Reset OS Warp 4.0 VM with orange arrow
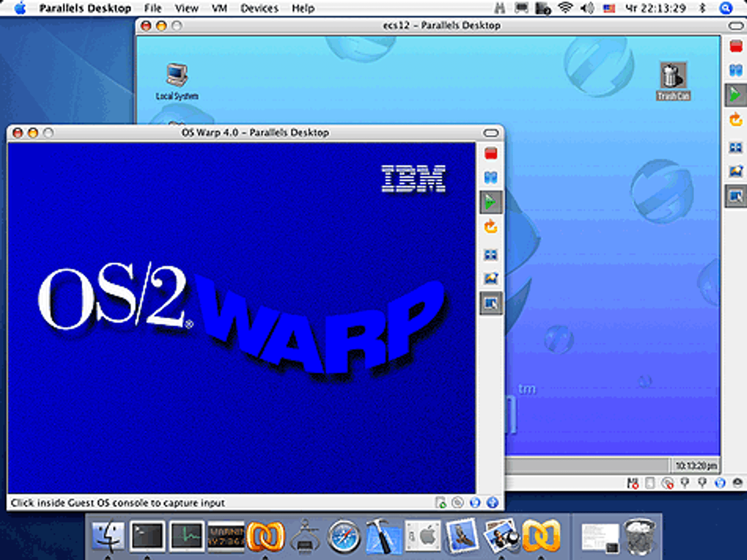This screenshot has width=747, height=560. point(491,227)
